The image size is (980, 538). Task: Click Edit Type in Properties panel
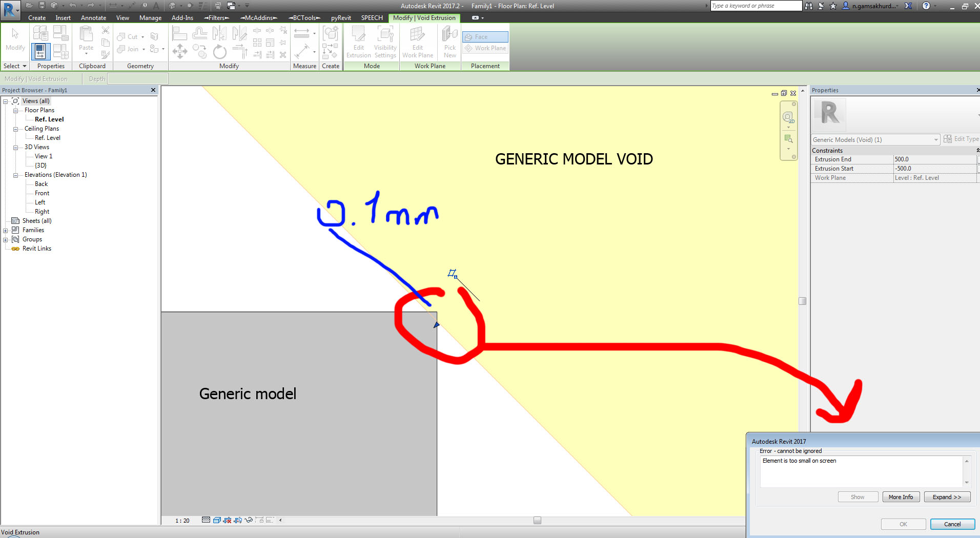[961, 139]
